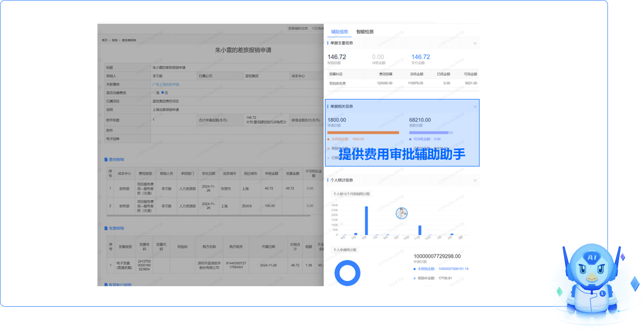644x333 pixels.
Task: Click the 首页 breadcrumb
Action: tap(104, 40)
